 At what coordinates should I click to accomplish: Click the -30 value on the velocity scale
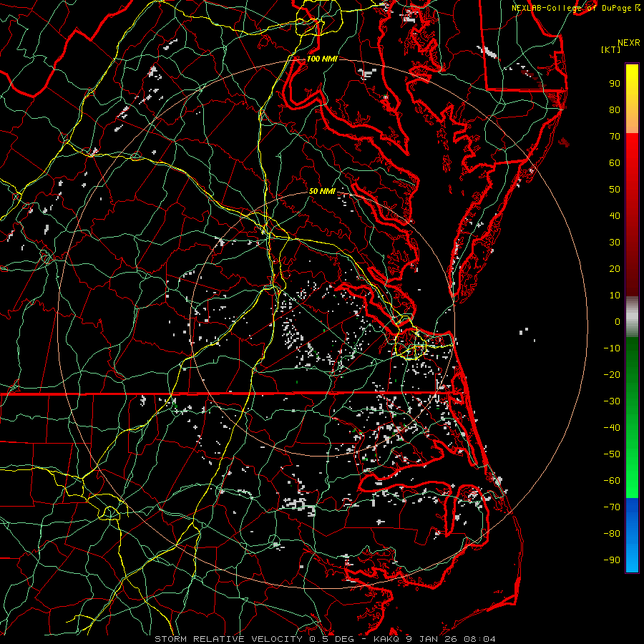tap(612, 401)
